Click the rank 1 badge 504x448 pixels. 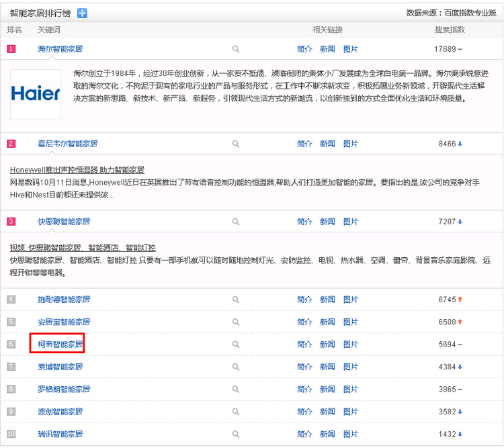click(11, 49)
